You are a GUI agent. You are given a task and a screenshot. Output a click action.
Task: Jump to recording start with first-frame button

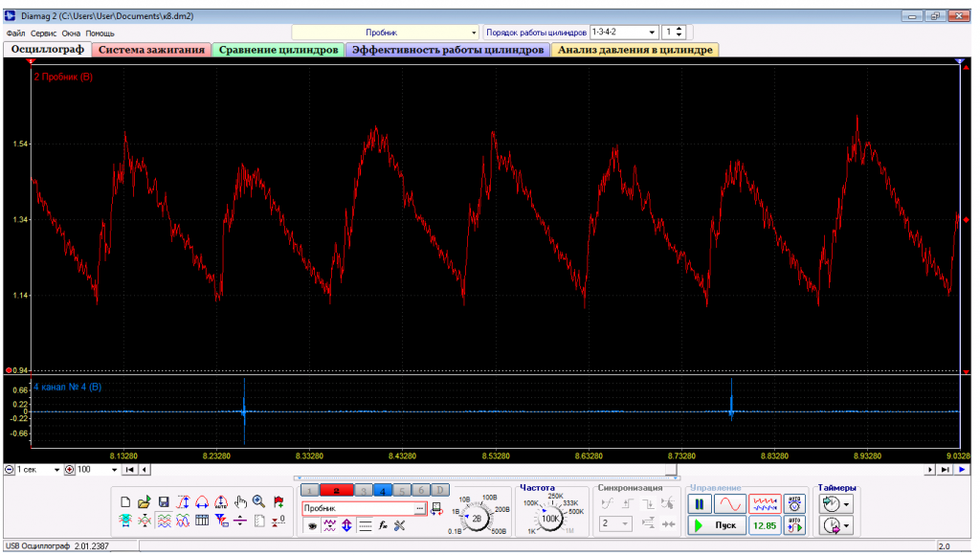(x=129, y=470)
